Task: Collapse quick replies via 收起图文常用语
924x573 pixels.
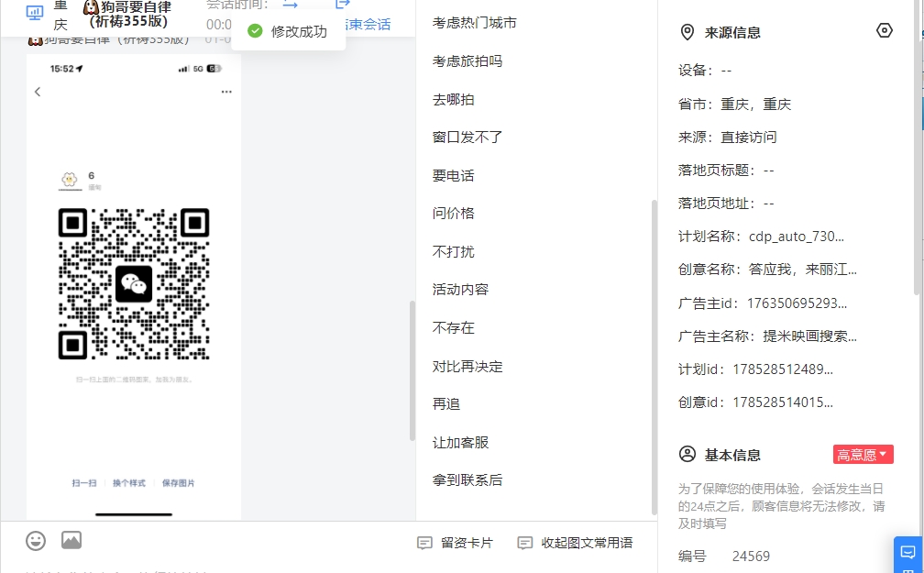Action: click(575, 543)
